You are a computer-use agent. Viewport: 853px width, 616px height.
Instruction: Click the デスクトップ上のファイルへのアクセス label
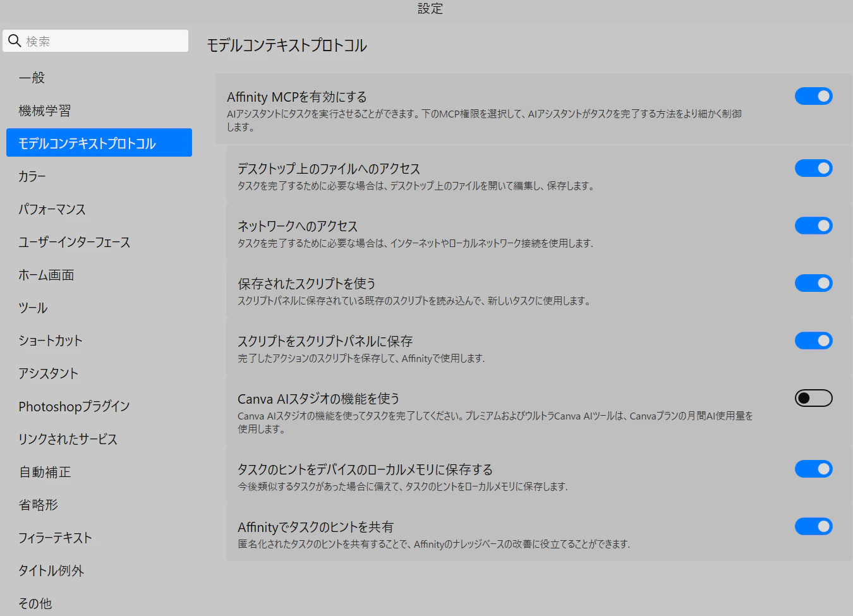tap(329, 169)
